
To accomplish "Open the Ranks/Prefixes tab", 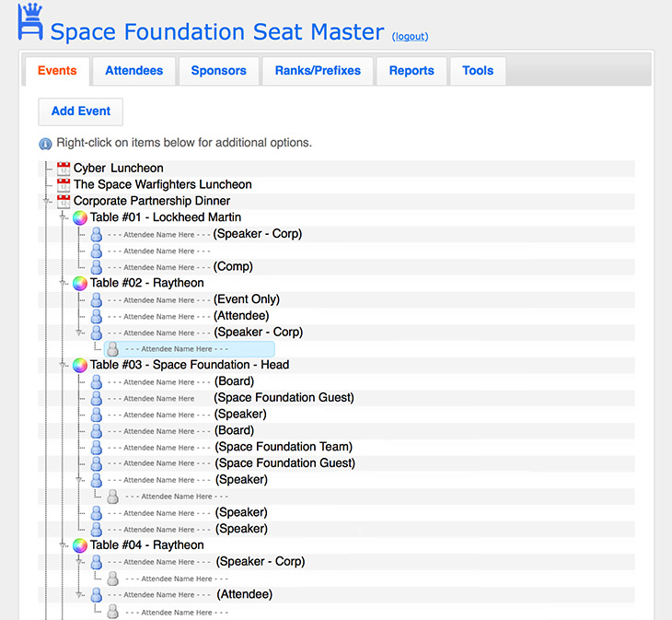I will [318, 71].
